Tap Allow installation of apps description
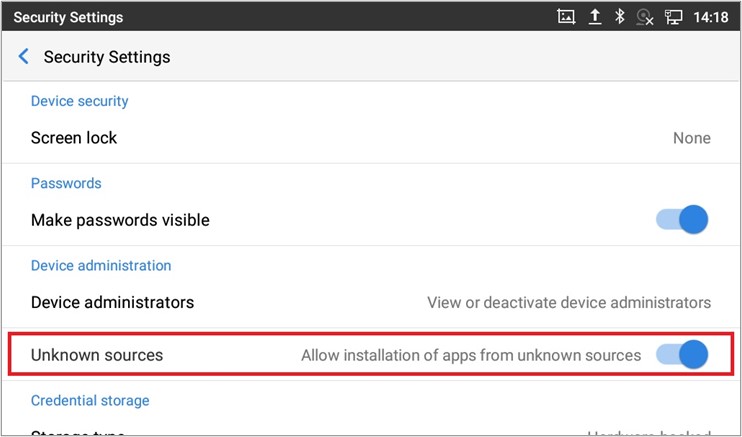 [471, 355]
